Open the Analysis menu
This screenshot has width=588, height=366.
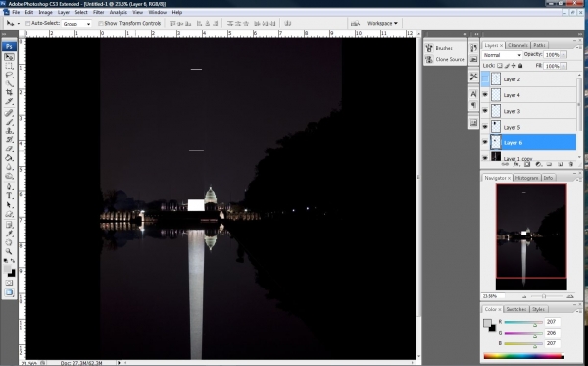coord(119,12)
